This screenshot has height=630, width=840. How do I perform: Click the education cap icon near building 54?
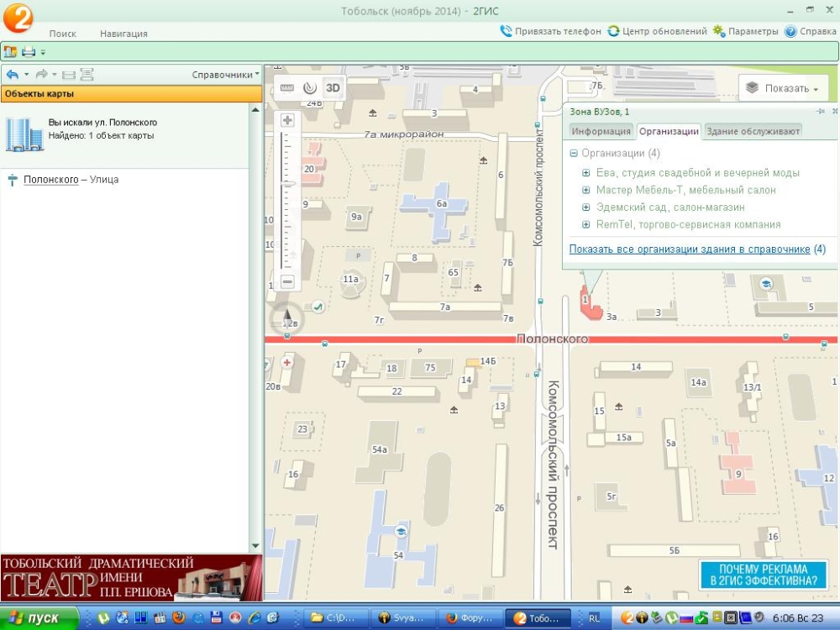pyautogui.click(x=400, y=532)
